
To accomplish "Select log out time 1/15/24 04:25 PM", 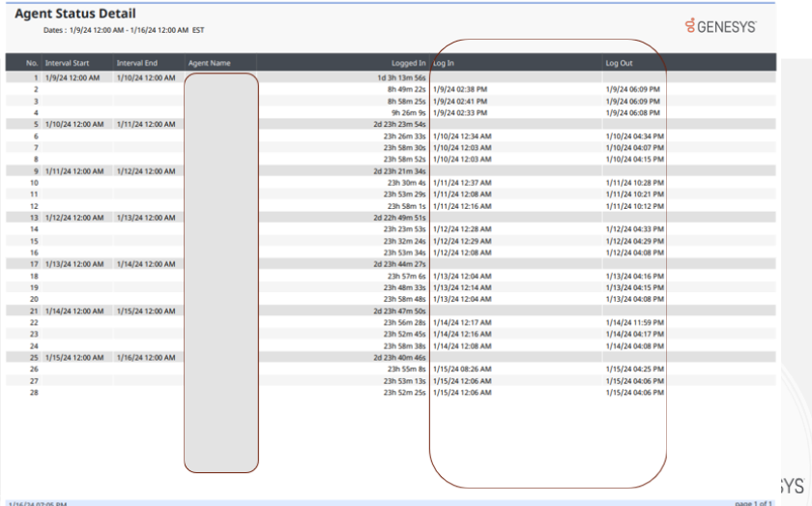I will pyautogui.click(x=635, y=370).
